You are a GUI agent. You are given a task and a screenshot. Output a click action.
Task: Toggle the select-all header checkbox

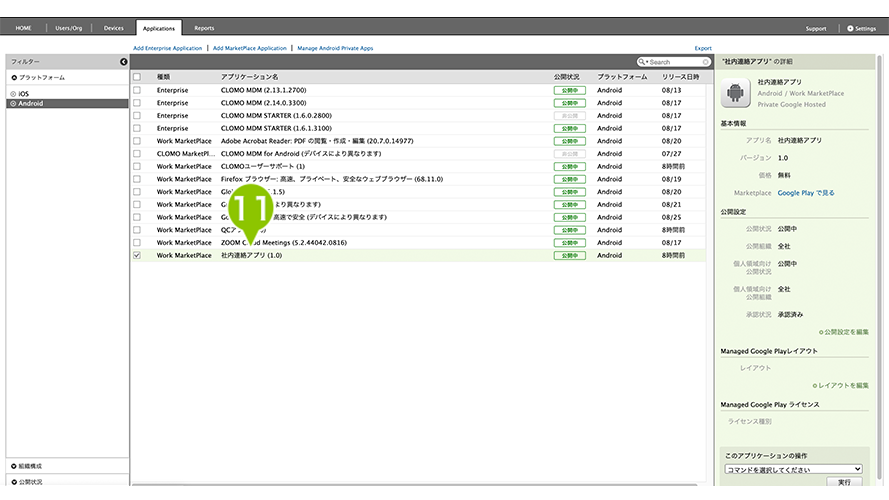pyautogui.click(x=137, y=77)
